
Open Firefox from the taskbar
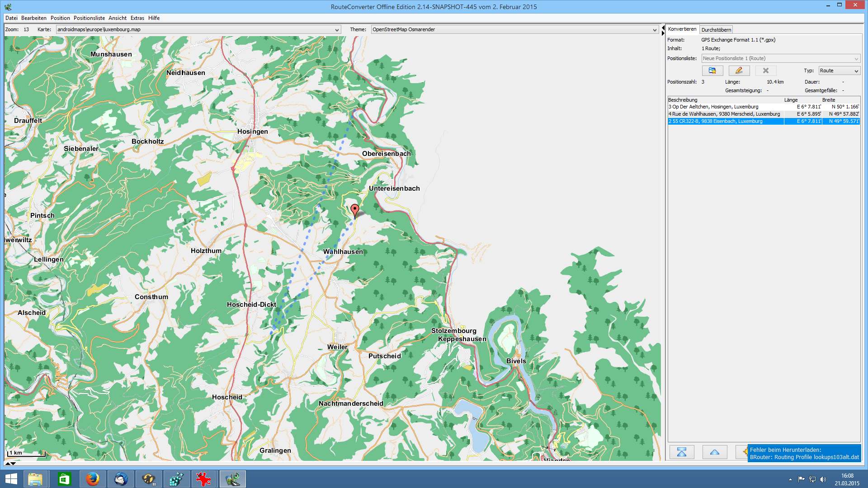(92, 479)
